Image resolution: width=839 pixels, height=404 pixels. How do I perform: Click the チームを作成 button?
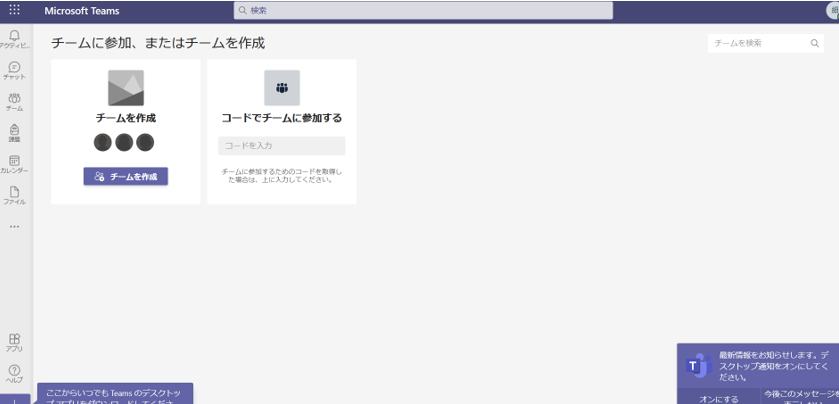pos(126,177)
